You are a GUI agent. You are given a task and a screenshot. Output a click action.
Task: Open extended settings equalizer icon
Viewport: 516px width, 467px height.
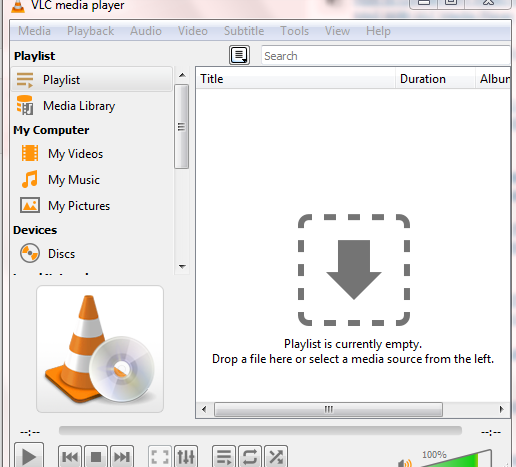pos(186,456)
